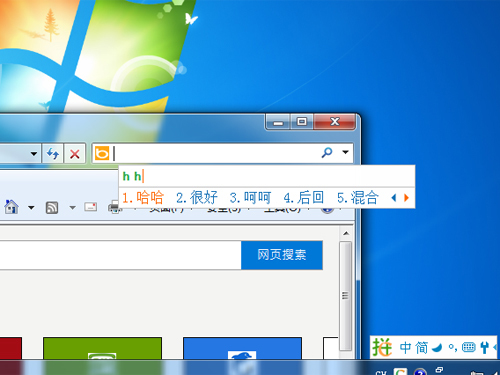Click the refresh page icon
Screen dimensions: 500x375
pyautogui.click(x=53, y=154)
